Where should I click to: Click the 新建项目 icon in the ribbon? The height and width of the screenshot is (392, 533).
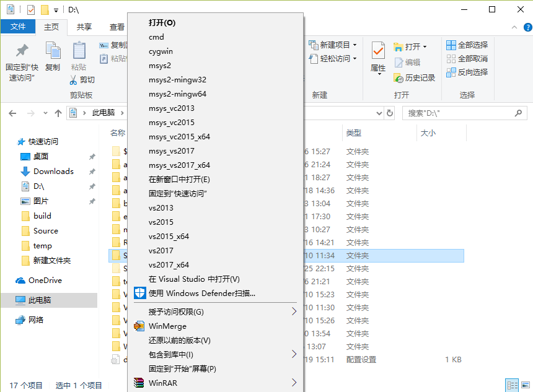click(313, 45)
